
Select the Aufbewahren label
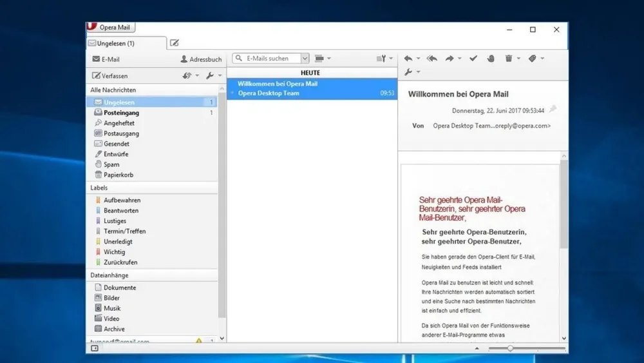click(152, 201)
